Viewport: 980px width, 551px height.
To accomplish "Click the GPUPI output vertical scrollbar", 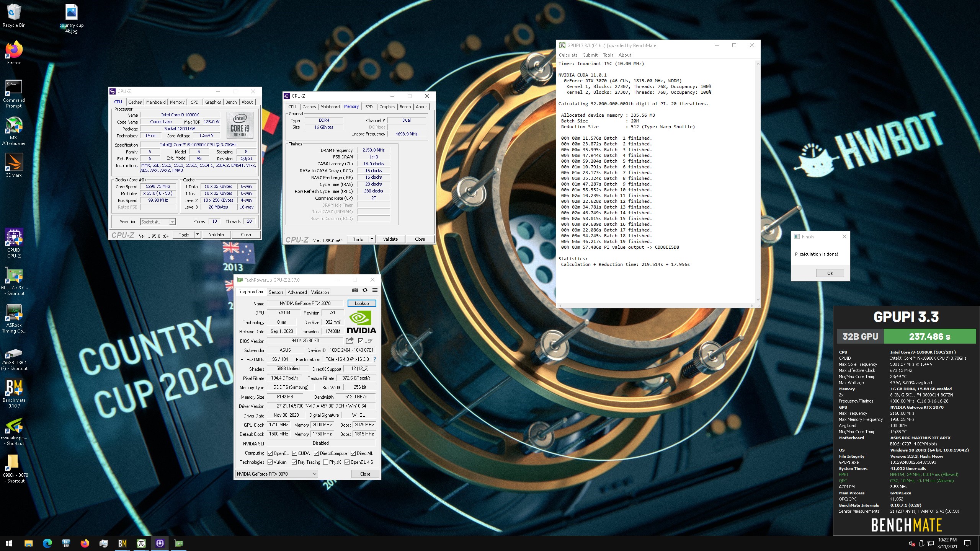I will point(758,182).
